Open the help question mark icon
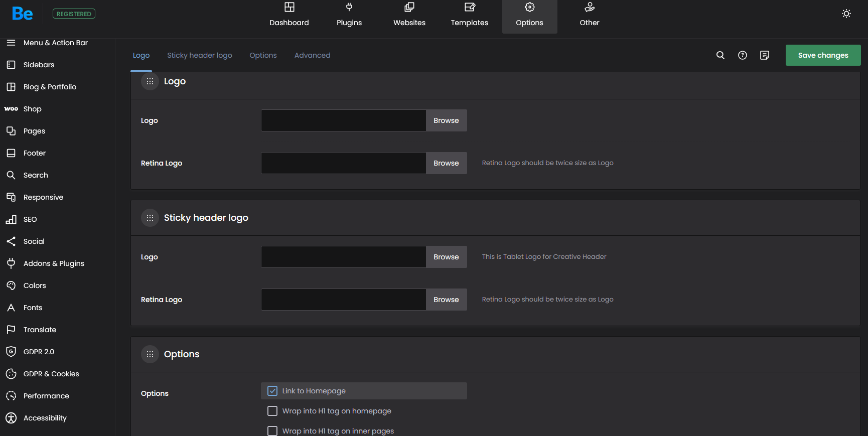This screenshot has height=436, width=868. (742, 55)
